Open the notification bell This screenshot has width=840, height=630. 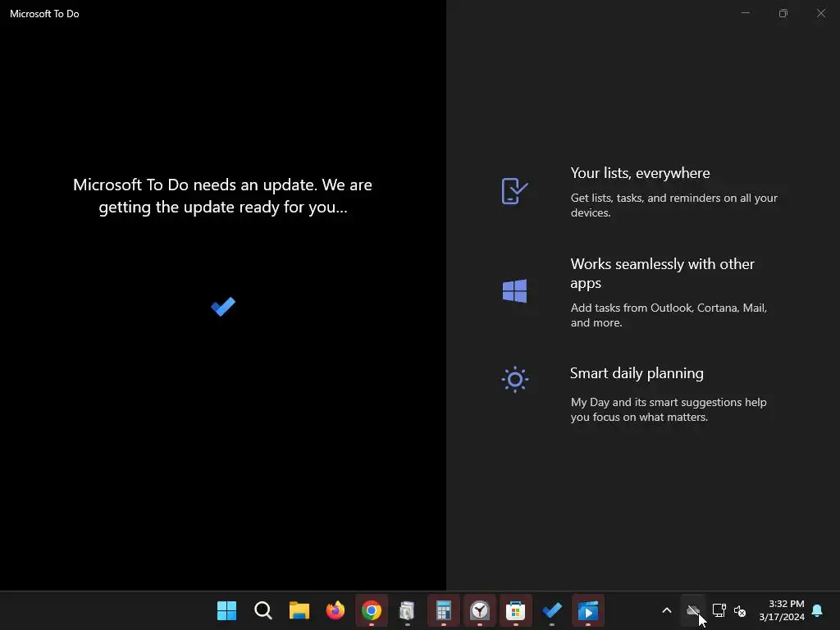pos(818,610)
